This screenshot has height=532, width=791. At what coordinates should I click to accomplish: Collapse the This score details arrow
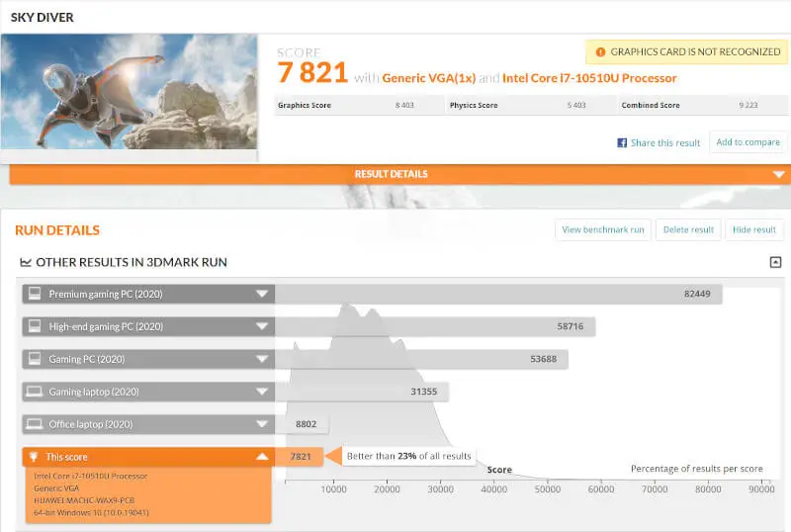coord(262,457)
